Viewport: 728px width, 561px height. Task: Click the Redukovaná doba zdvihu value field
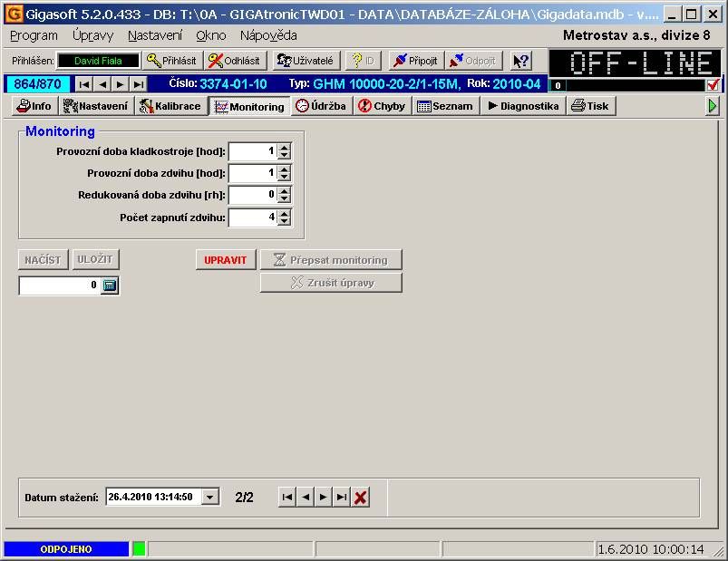pyautogui.click(x=252, y=195)
